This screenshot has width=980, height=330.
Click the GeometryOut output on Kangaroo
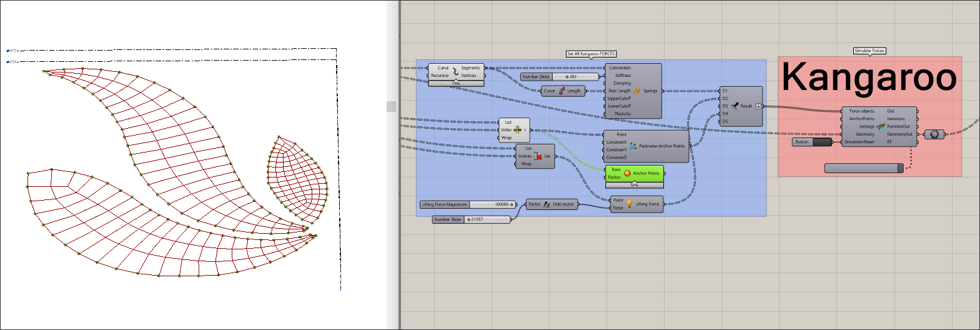pos(899,134)
